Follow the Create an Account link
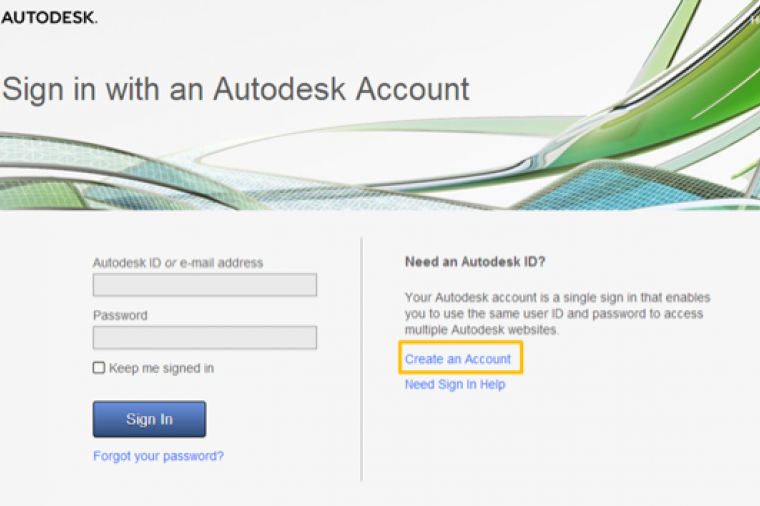This screenshot has height=506, width=760. 457,359
